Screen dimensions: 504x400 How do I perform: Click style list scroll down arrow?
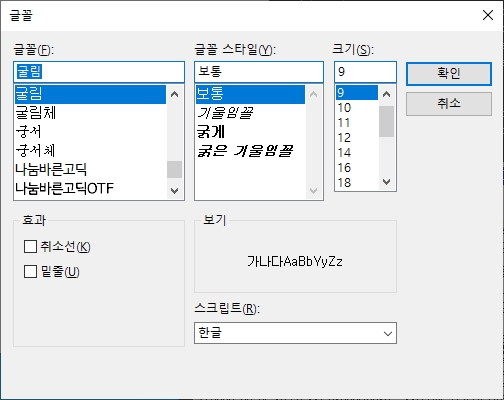tap(313, 190)
